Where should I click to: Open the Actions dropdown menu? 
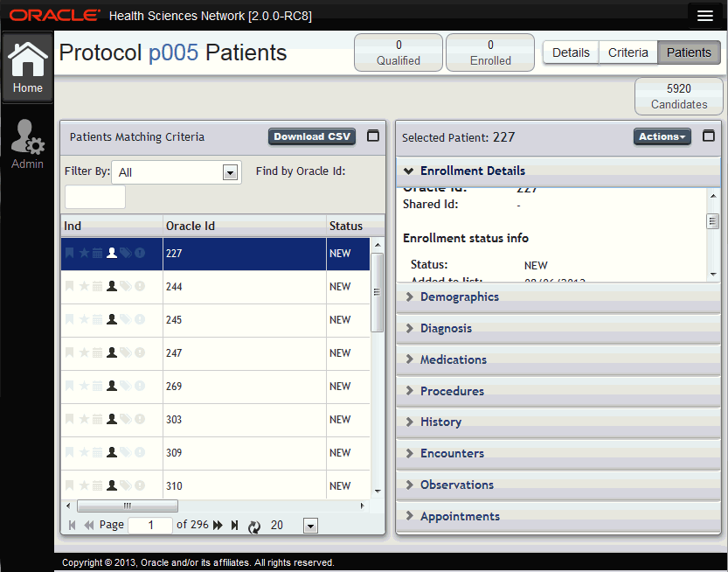[x=662, y=136]
